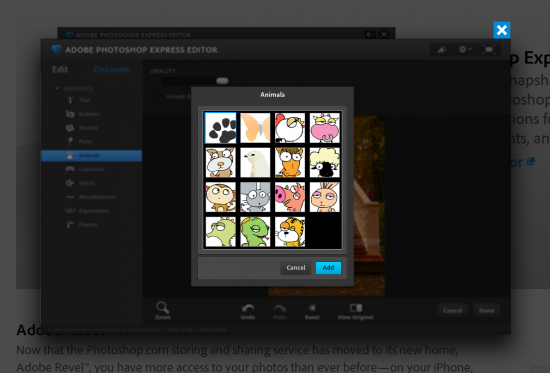Pick the orange butterfly sticker

(x=255, y=128)
